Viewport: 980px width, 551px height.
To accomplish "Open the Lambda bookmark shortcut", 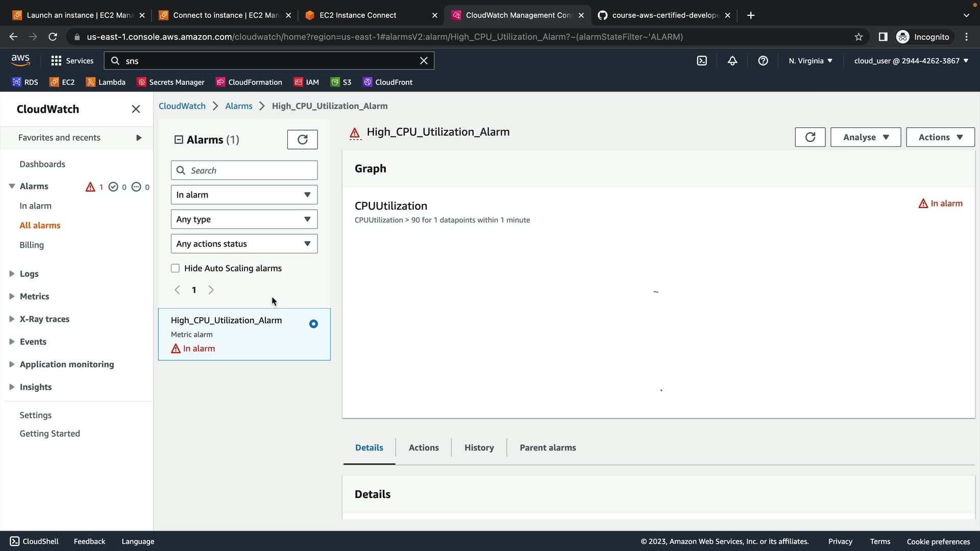I will tap(106, 82).
